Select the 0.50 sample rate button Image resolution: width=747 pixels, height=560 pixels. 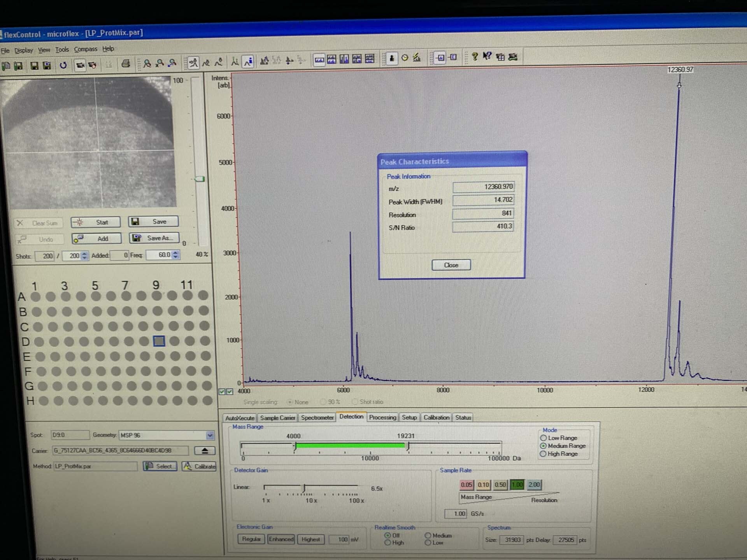coord(500,485)
